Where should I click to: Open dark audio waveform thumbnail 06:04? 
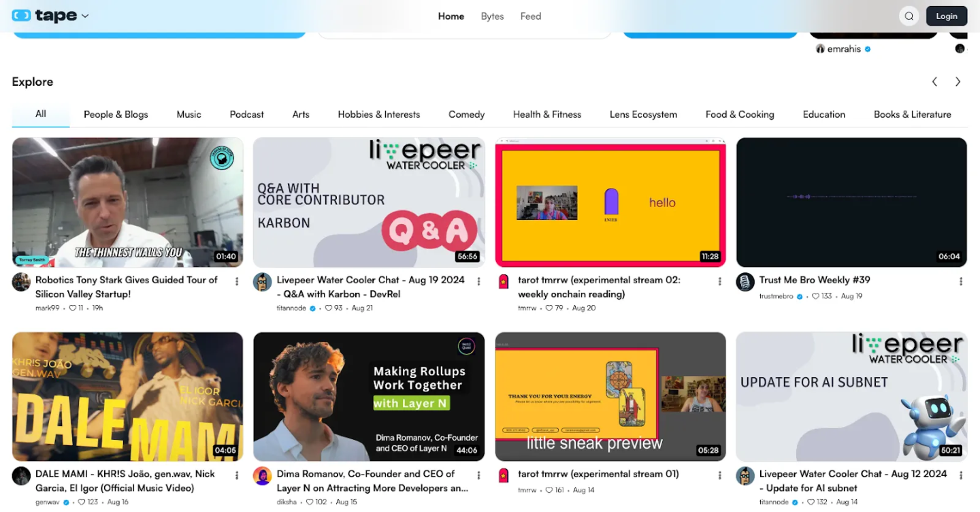(851, 202)
